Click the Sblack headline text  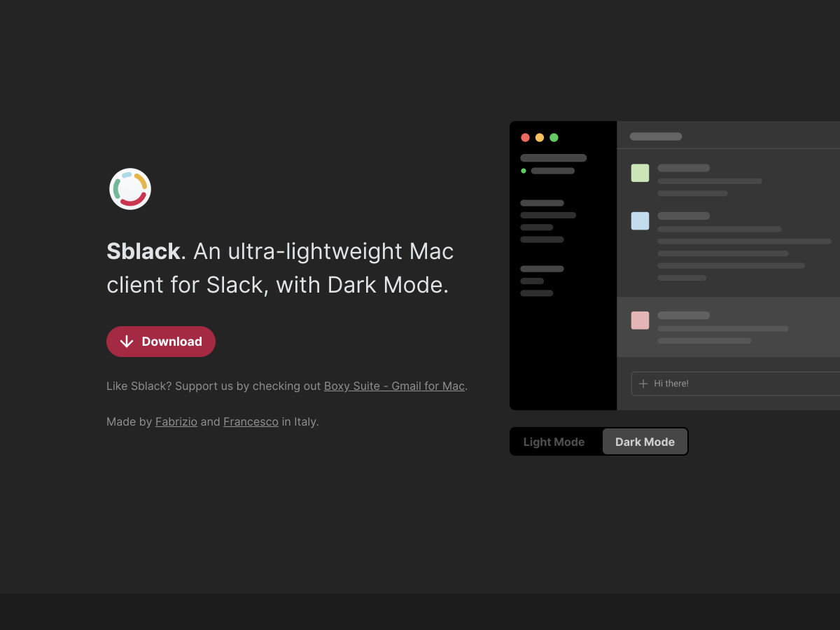click(x=281, y=268)
